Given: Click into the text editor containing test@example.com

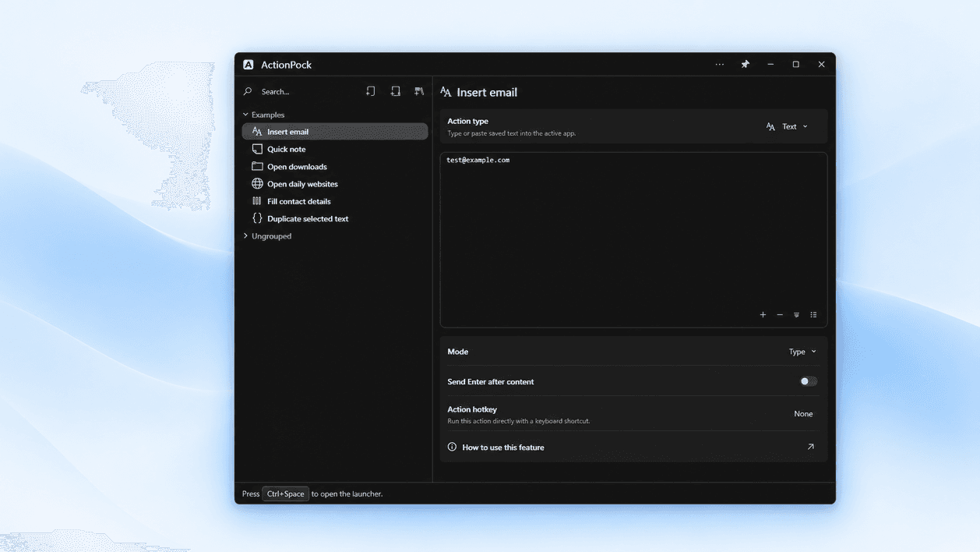Looking at the screenshot, I should [633, 240].
